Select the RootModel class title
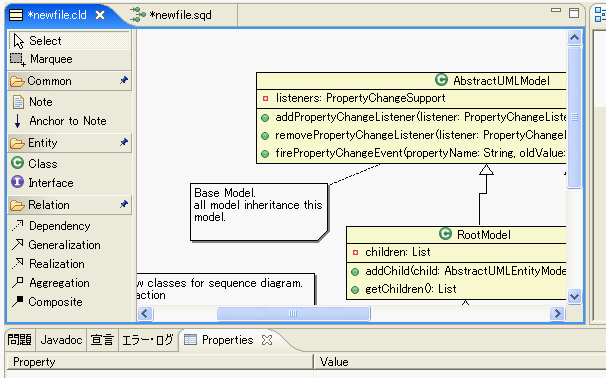Image resolution: width=607 pixels, height=379 pixels. (x=484, y=235)
